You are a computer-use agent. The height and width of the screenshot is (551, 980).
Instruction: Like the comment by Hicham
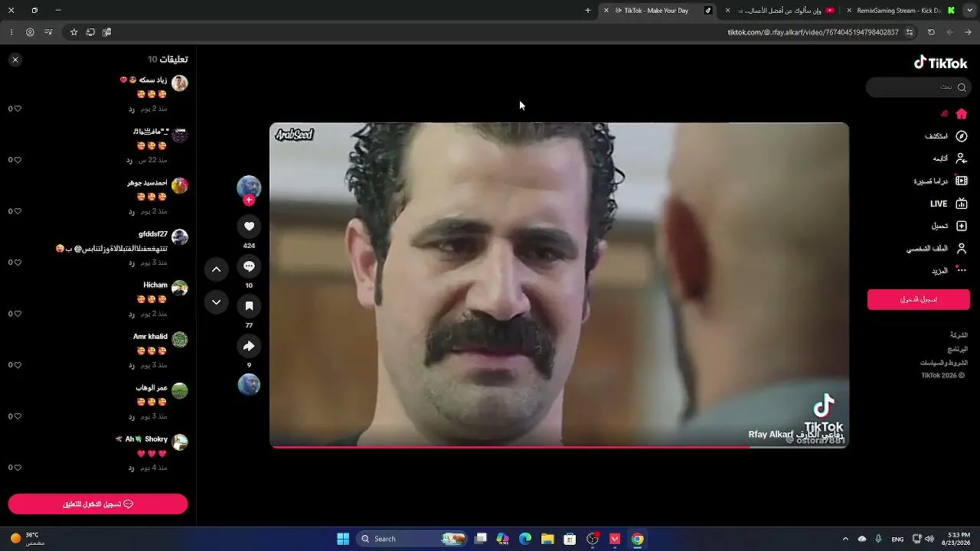click(18, 314)
